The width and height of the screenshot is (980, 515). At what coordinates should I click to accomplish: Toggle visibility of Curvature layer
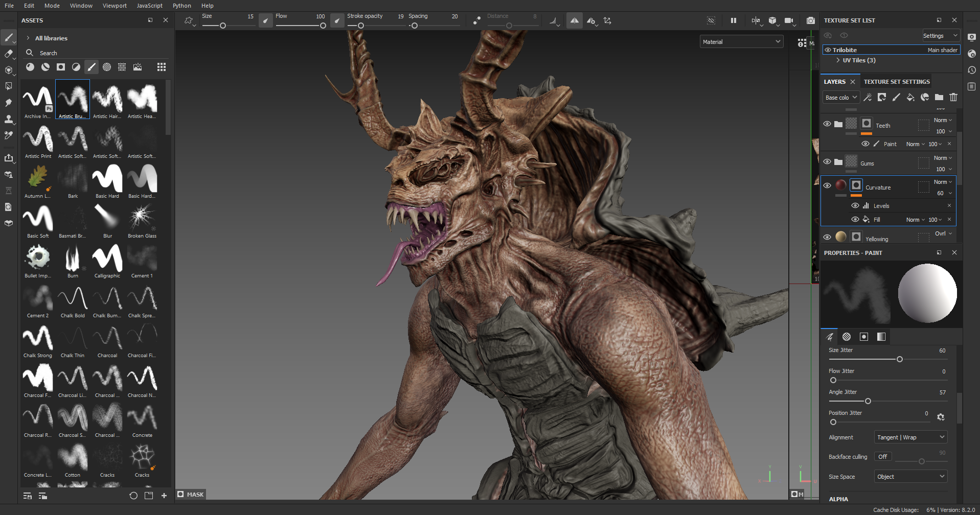coord(827,185)
